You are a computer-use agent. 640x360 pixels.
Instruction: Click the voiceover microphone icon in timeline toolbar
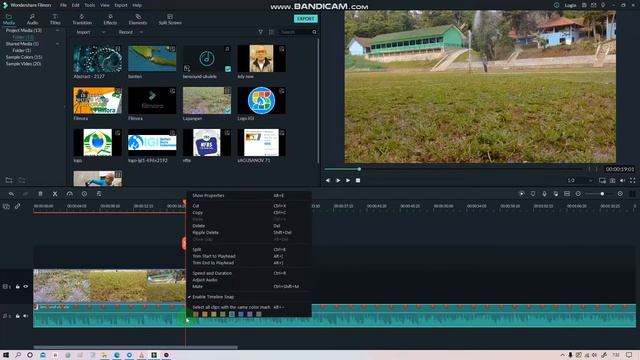tap(544, 194)
